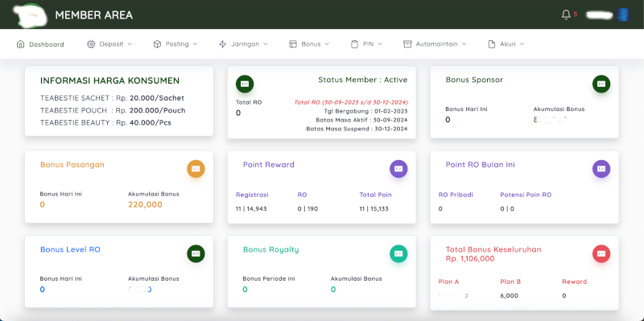Viewport: 644px width, 321px height.
Task: Expand the PIN menu chevron
Action: (x=380, y=44)
